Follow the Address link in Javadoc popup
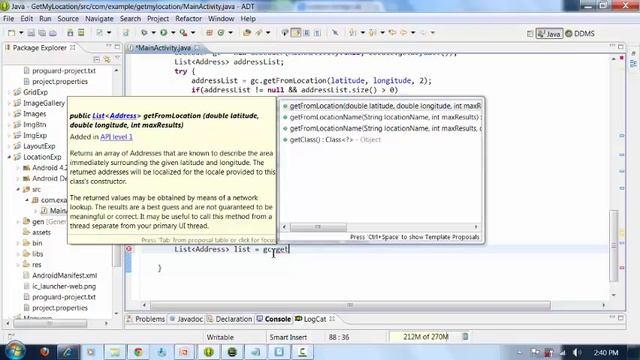Screen dimensions: 640x360 (x=123, y=116)
